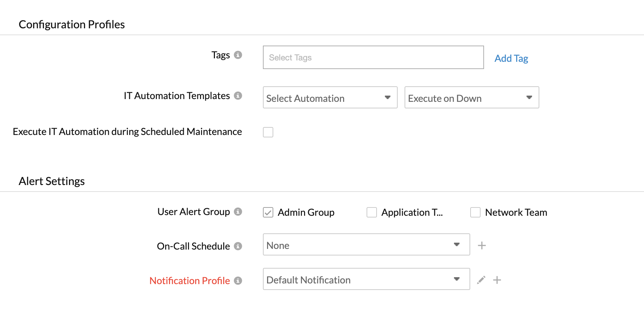644x310 pixels.
Task: Enable Execute IT Automation during Scheduled Maintenance
Action: pos(268,132)
